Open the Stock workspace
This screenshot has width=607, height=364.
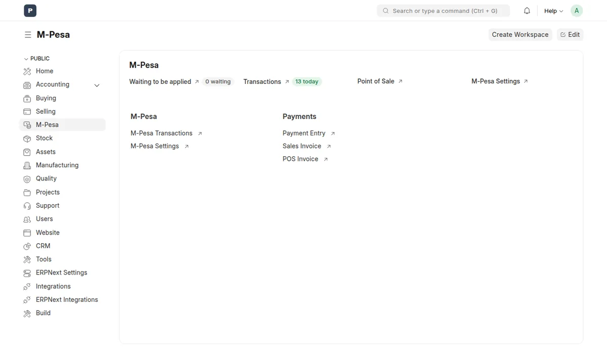pos(44,139)
